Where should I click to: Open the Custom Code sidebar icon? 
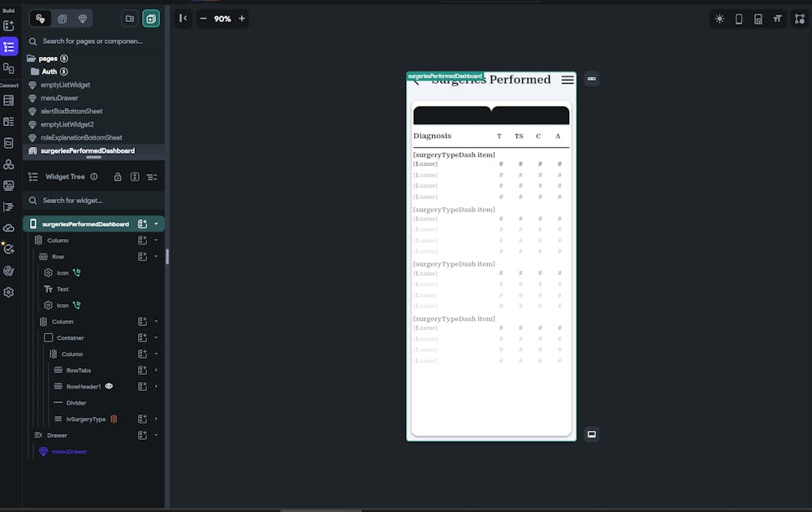(x=9, y=206)
